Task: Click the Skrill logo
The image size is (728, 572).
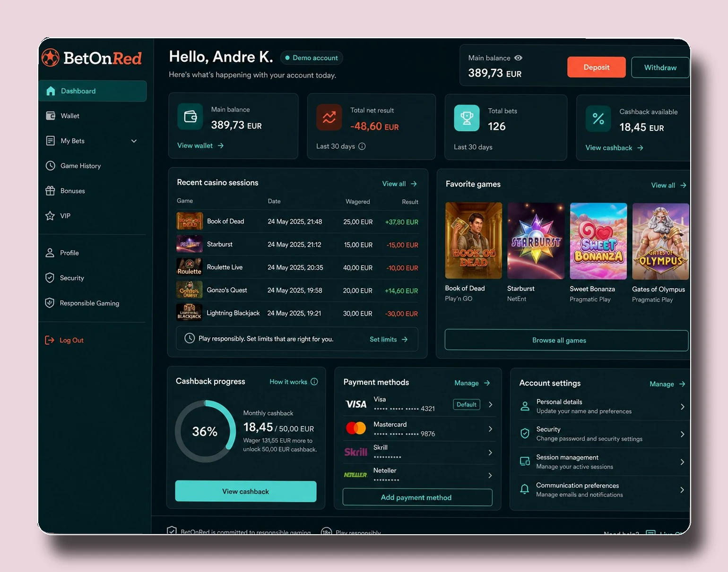Action: point(355,452)
